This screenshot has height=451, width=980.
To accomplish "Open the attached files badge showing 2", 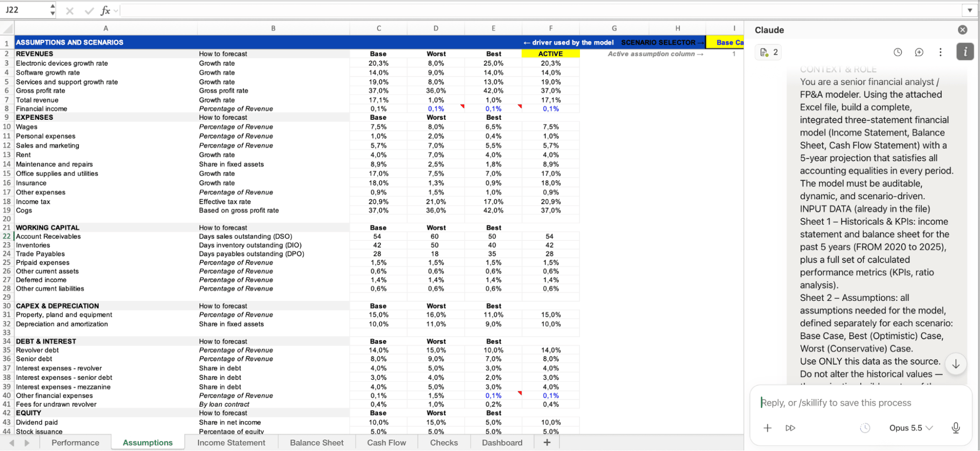I will click(769, 52).
